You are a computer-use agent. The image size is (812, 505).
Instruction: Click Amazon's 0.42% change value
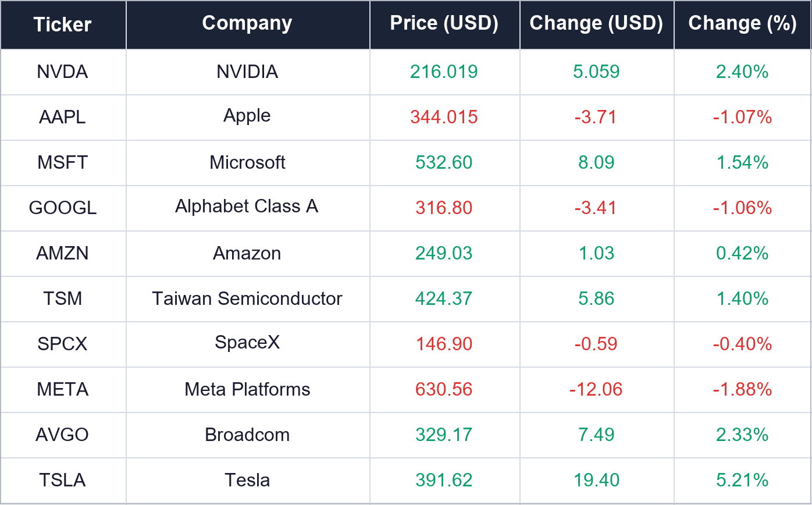click(743, 253)
